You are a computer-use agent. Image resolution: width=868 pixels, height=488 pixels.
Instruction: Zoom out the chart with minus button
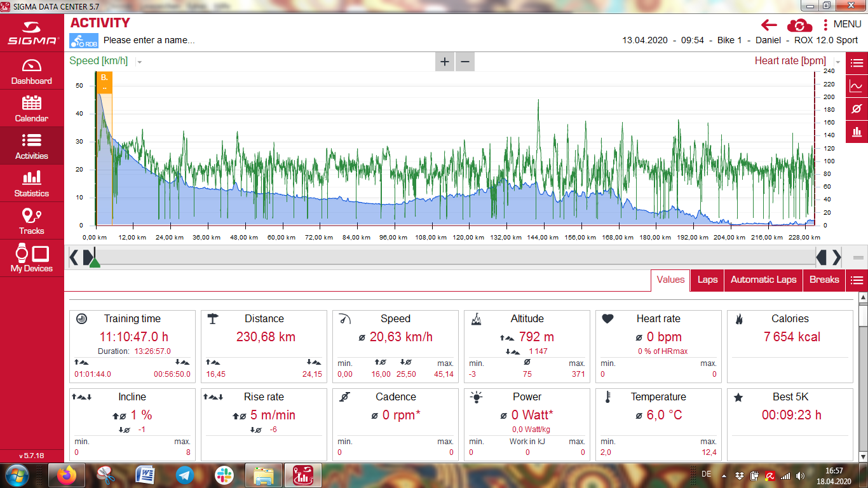click(465, 62)
